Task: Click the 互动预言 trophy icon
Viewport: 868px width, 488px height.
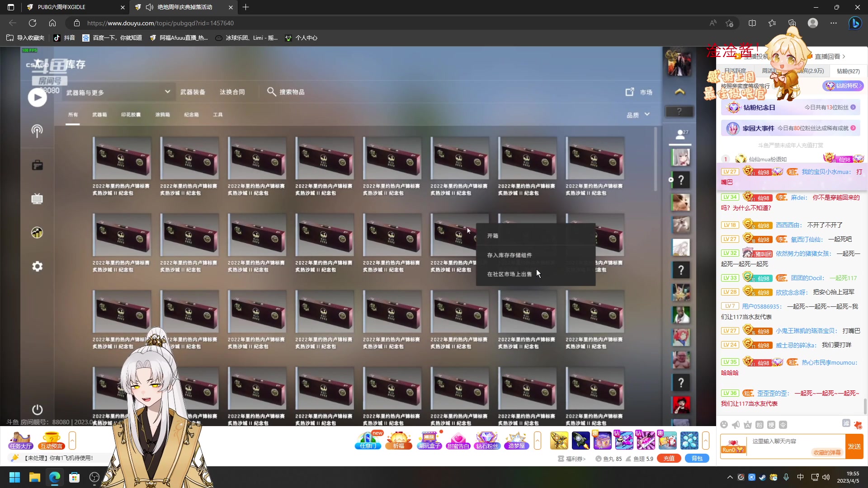Action: coord(51,441)
